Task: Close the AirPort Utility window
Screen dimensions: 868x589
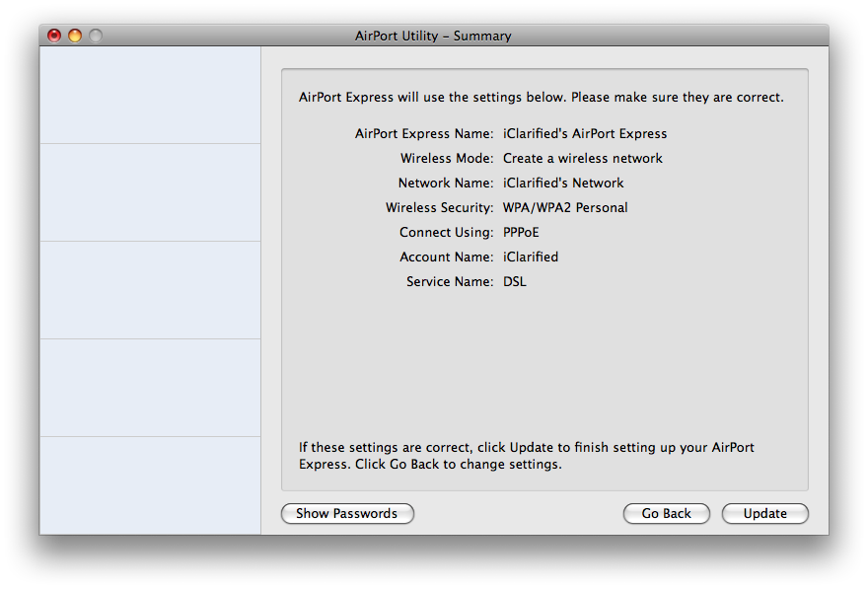Action: coord(54,36)
